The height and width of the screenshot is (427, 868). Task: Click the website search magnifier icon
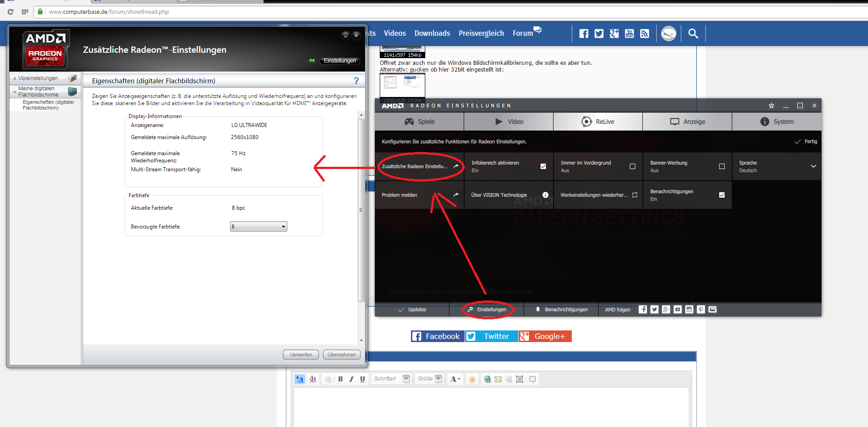pyautogui.click(x=693, y=34)
